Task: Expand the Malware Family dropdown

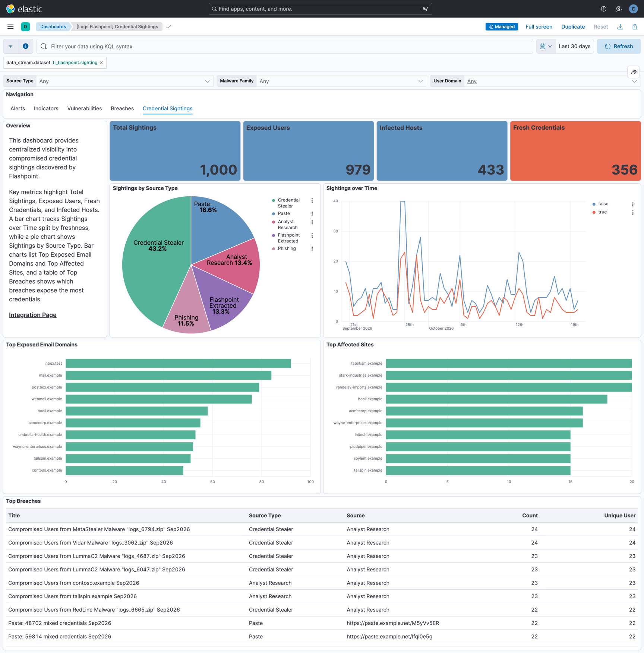Action: [341, 81]
